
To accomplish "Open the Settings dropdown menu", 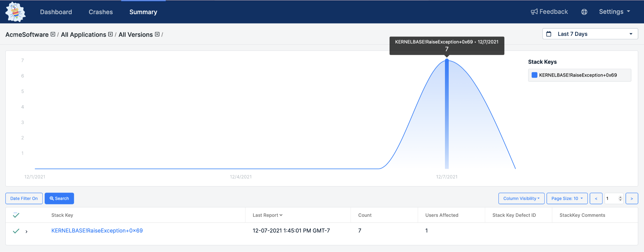I will tap(614, 12).
